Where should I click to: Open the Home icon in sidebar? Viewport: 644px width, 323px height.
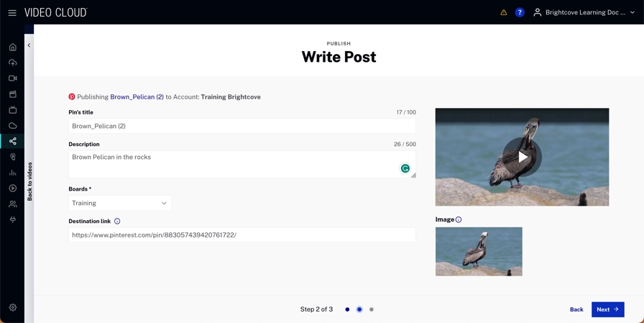[13, 47]
